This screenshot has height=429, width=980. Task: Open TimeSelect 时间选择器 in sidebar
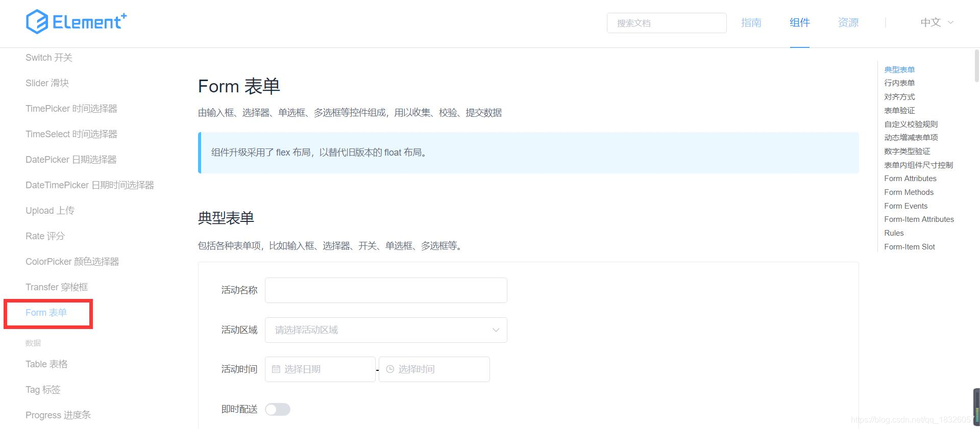coord(71,134)
